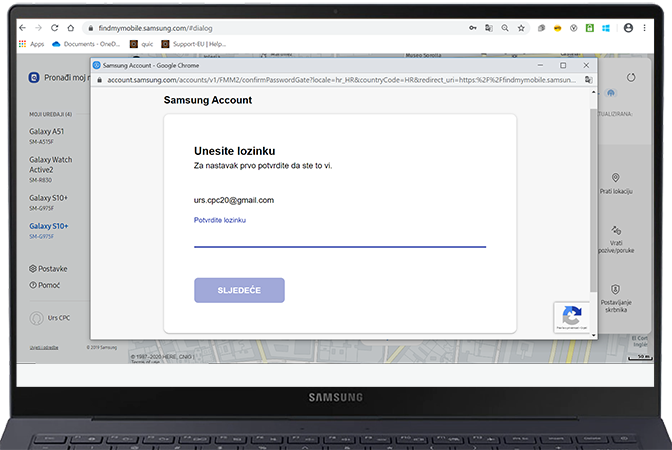Reload the findmymobile page
The image size is (672, 450).
[54, 28]
